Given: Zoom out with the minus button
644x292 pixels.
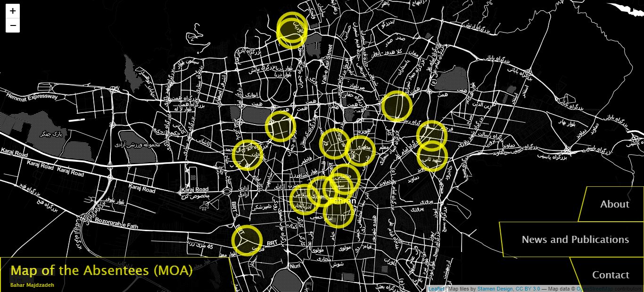Looking at the screenshot, I should 13,25.
